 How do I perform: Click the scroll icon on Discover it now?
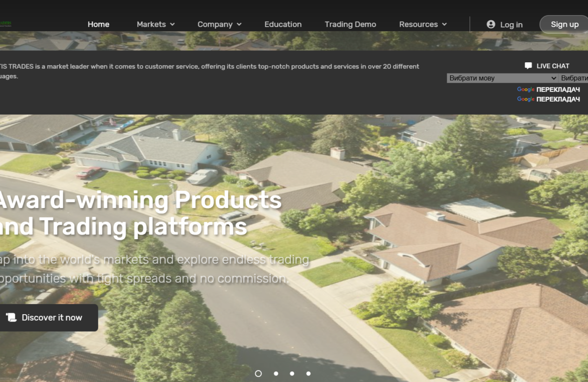pyautogui.click(x=11, y=318)
